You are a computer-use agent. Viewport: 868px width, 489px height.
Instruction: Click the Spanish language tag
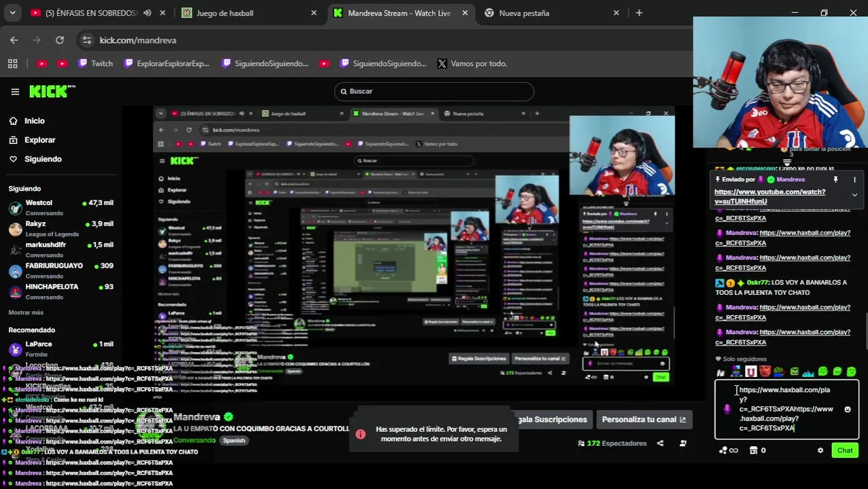pyautogui.click(x=234, y=440)
